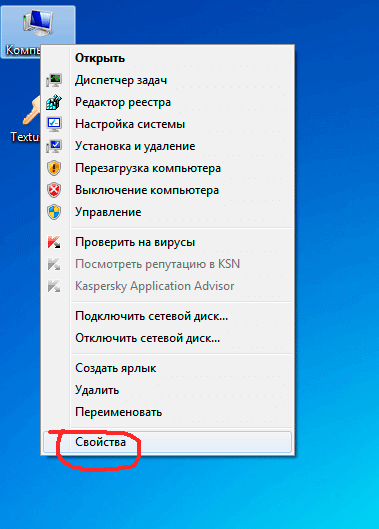Viewport: 379px width, 529px height.
Task: Open Диспетчер задач from the menu
Action: coord(167,80)
